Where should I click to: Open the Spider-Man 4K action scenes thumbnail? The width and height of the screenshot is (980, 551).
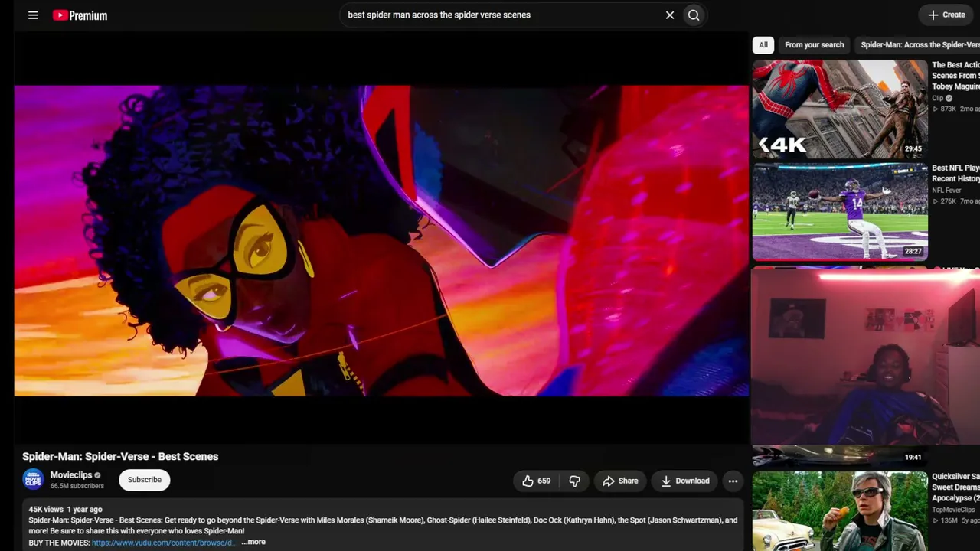tap(840, 109)
